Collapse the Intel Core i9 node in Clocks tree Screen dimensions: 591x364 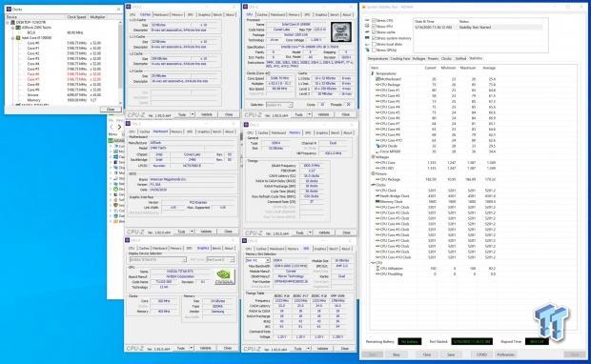(x=12, y=38)
